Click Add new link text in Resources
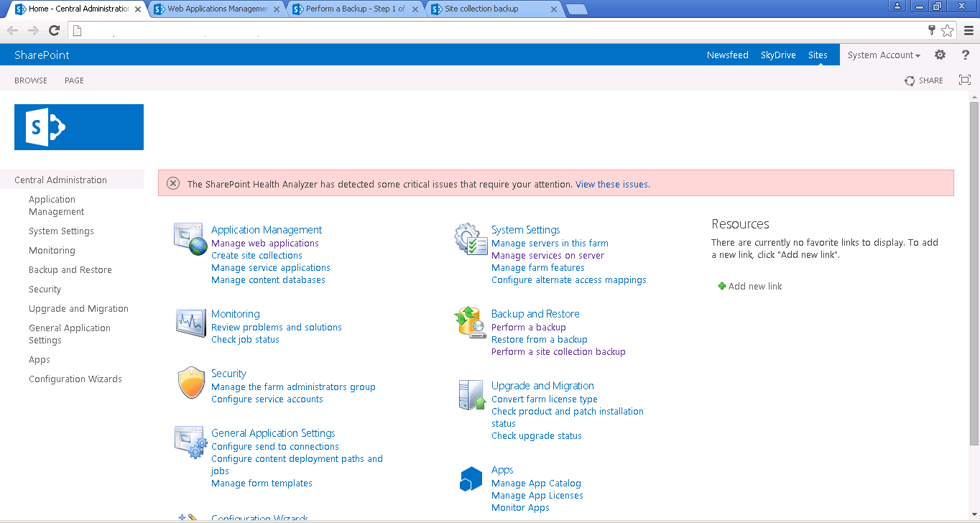 click(x=755, y=286)
